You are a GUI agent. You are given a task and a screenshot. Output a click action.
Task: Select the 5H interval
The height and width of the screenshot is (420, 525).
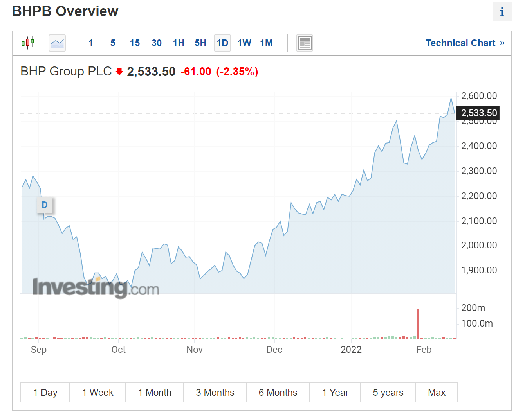200,43
